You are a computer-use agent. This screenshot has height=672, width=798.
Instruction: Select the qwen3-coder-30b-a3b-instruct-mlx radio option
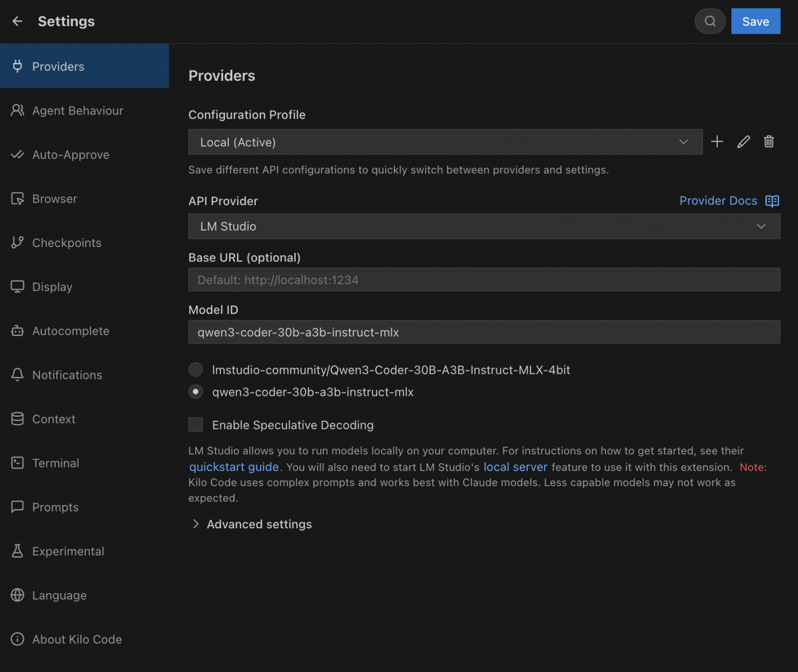(x=195, y=392)
